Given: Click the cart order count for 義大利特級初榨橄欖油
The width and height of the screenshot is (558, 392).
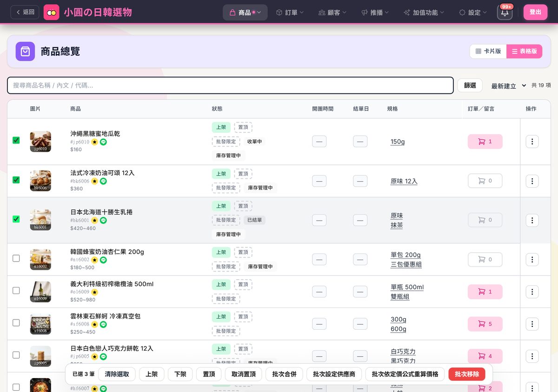Looking at the screenshot, I should click(x=485, y=292).
